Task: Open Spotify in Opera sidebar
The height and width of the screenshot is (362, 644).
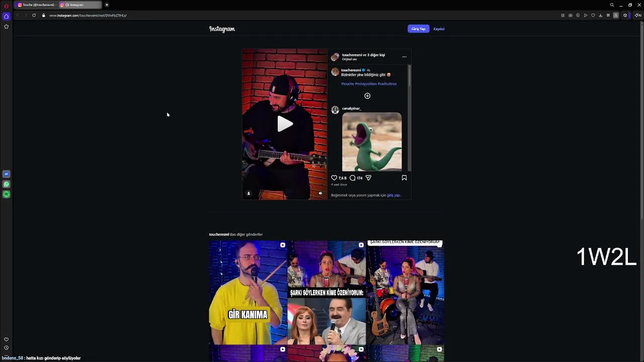Action: 7,195
